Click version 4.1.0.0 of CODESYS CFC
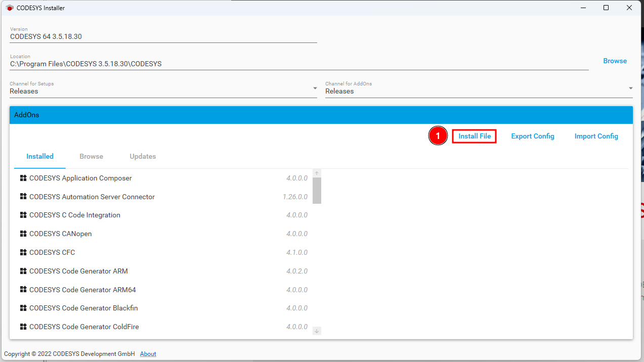Screen dimensions: 644x362 click(x=297, y=252)
